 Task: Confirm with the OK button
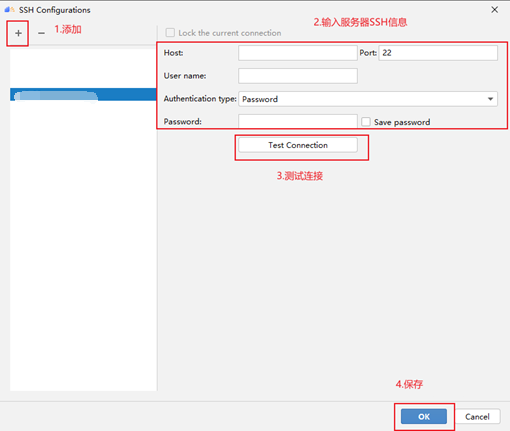424,416
